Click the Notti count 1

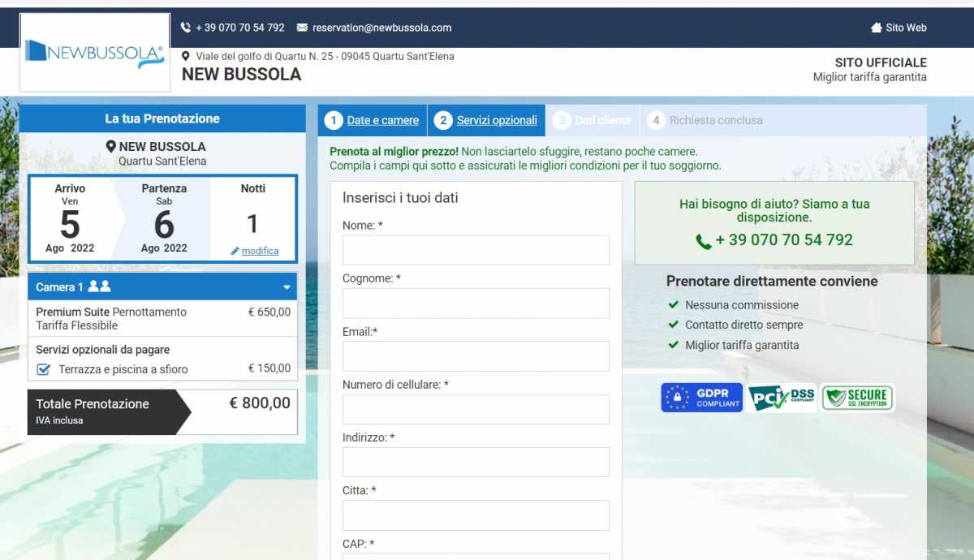pyautogui.click(x=252, y=223)
